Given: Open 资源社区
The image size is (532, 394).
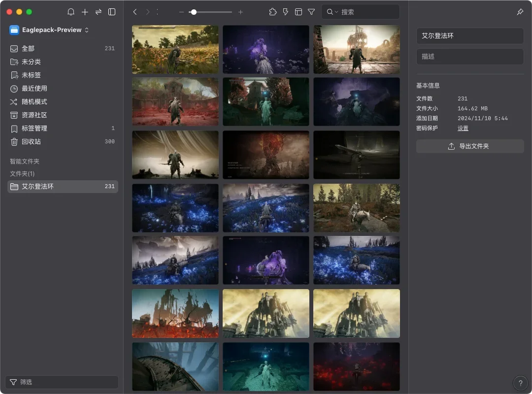Looking at the screenshot, I should tap(63, 115).
